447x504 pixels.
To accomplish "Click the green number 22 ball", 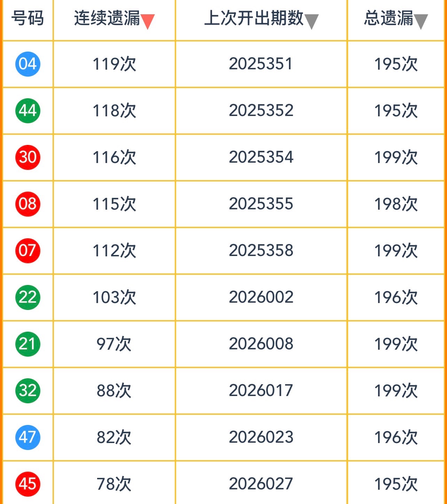I will point(28,297).
